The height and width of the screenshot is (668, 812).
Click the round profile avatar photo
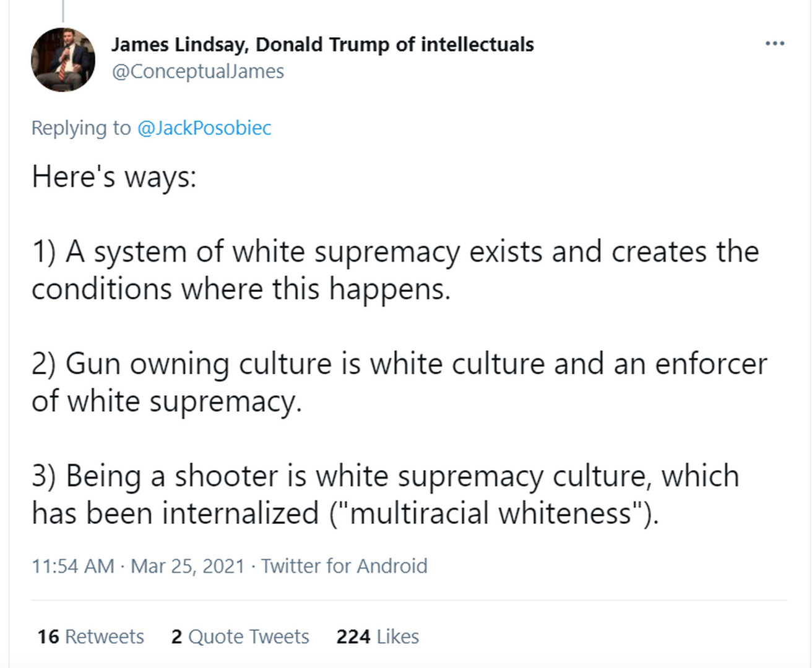pyautogui.click(x=63, y=59)
